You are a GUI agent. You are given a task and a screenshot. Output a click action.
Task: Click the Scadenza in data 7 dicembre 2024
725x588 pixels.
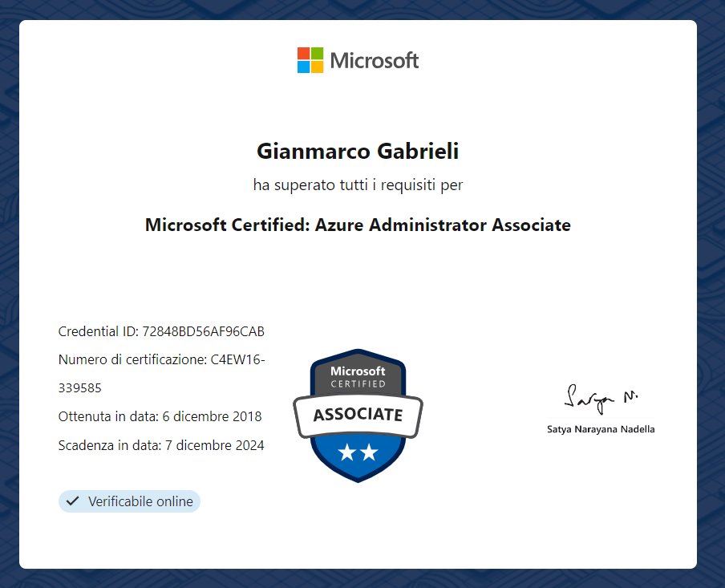pos(161,445)
